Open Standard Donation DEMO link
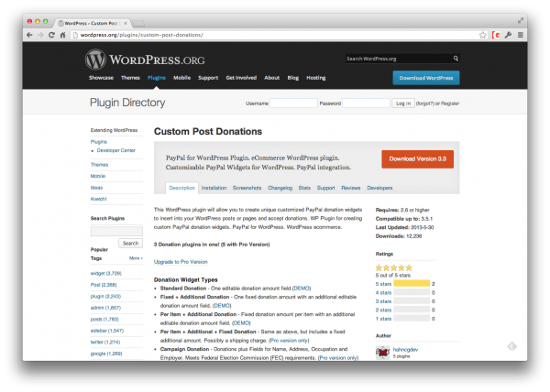Viewport: 550px width, 392px height. (x=302, y=289)
